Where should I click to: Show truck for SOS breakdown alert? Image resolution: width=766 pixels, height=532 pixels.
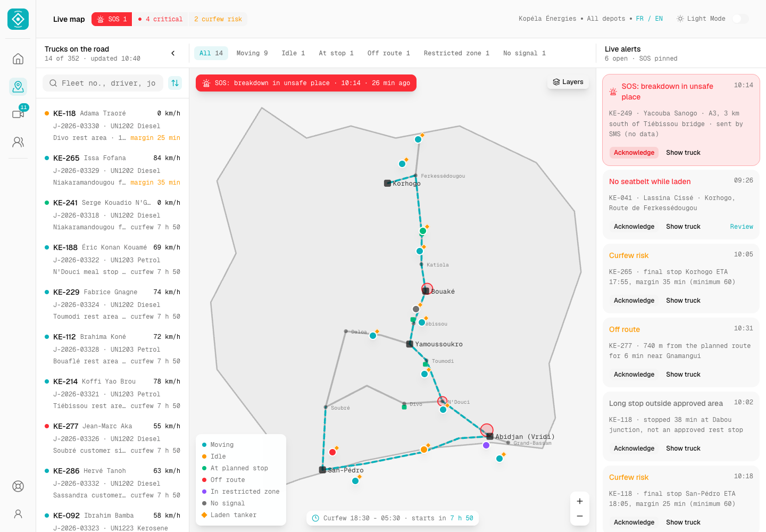[683, 153]
